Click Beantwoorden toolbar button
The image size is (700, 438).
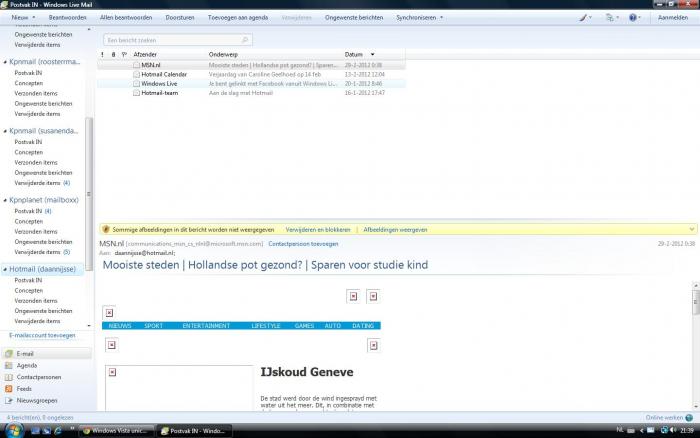point(67,18)
